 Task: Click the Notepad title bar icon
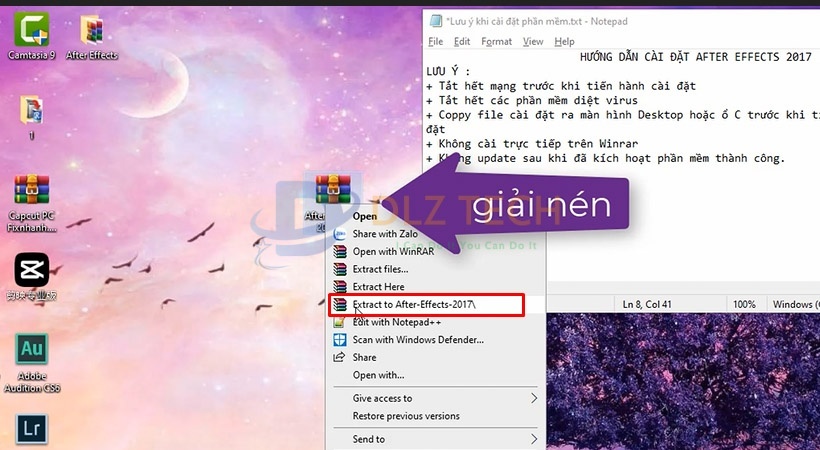pyautogui.click(x=435, y=21)
